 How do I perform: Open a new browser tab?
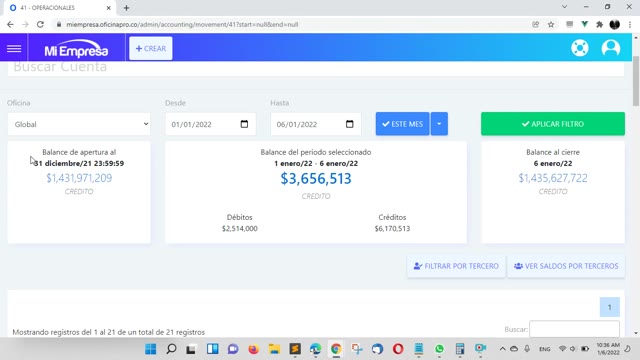point(126,8)
